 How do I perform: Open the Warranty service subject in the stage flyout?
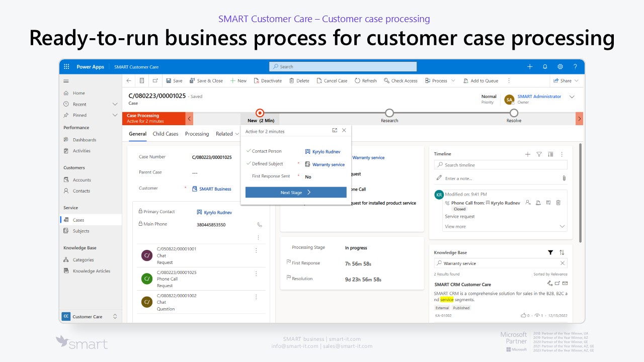pos(329,164)
